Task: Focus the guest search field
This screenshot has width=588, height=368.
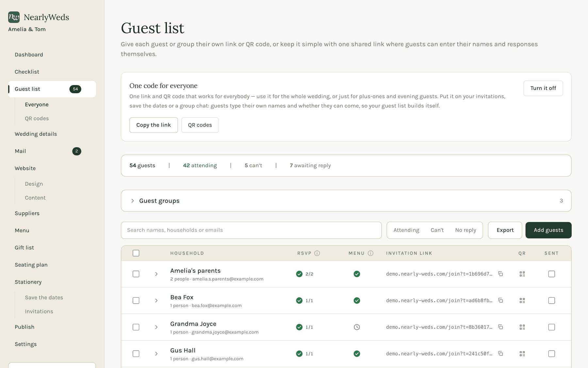Action: click(251, 230)
